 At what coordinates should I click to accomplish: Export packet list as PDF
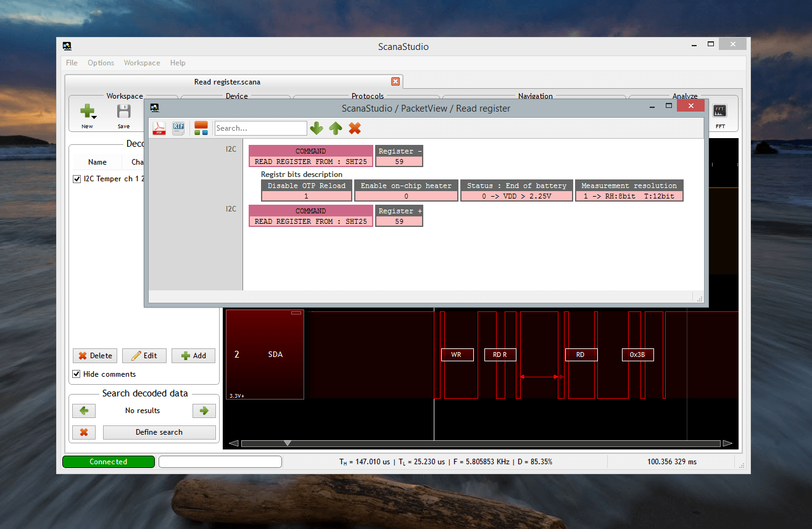(x=159, y=128)
